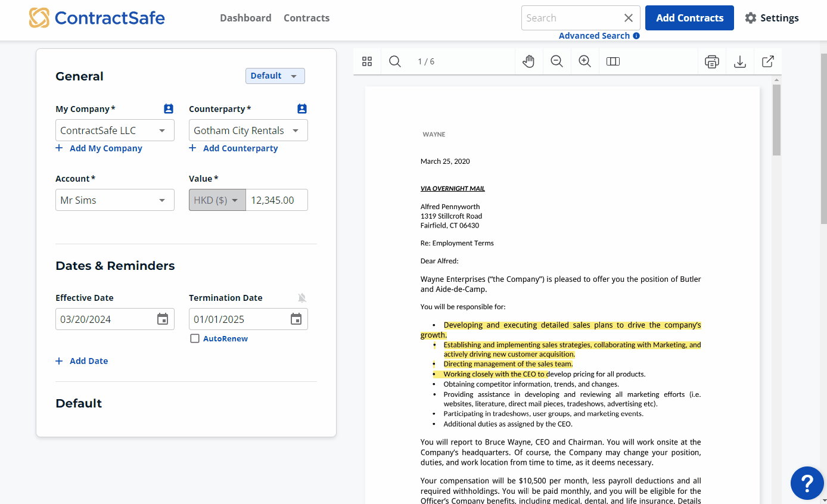The width and height of the screenshot is (827, 504).
Task: Go to the Dashboard menu
Action: (x=245, y=18)
